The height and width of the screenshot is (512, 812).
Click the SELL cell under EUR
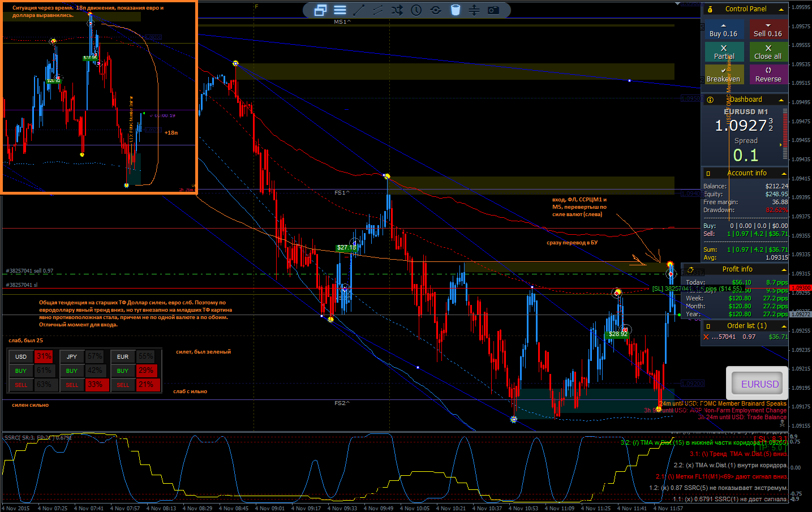pos(123,385)
